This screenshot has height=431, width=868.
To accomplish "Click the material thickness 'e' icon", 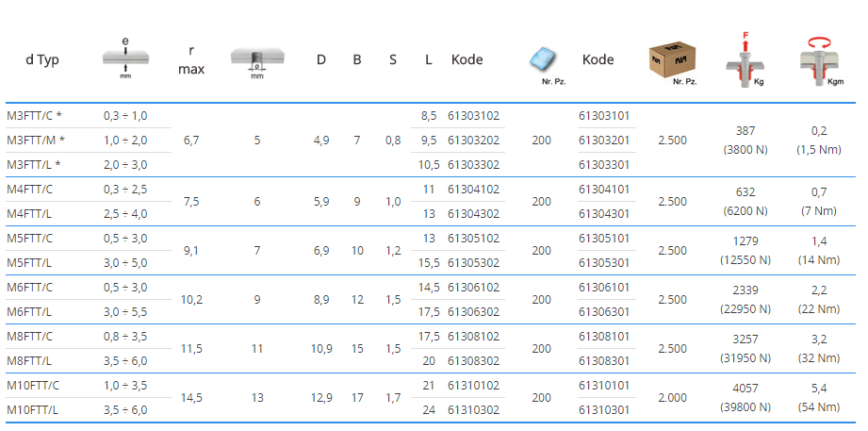I will tap(124, 58).
